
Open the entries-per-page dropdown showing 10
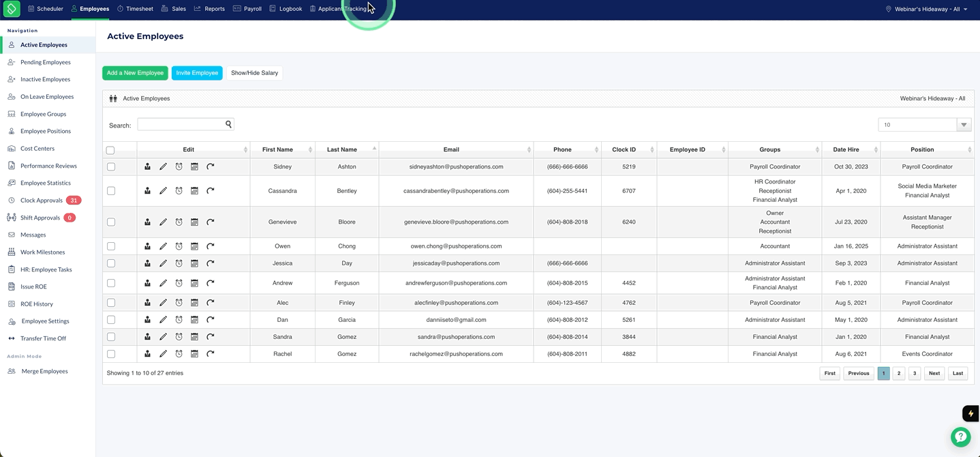tap(925, 125)
